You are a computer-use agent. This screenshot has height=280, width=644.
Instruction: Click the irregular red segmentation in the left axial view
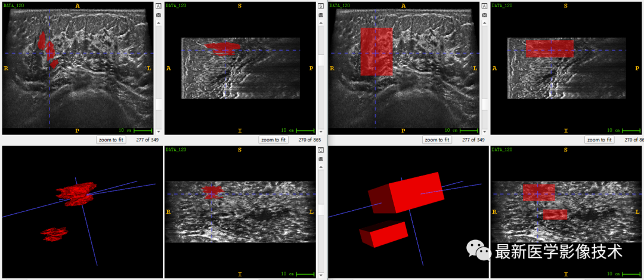pos(49,50)
